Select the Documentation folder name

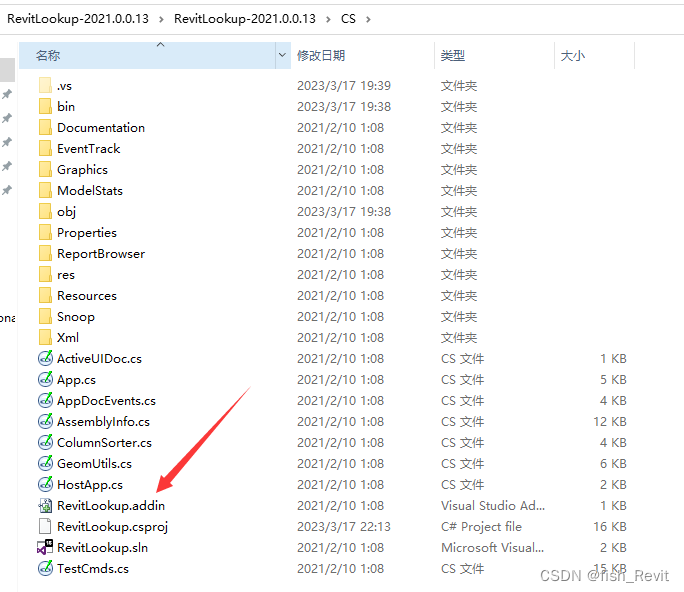point(101,127)
